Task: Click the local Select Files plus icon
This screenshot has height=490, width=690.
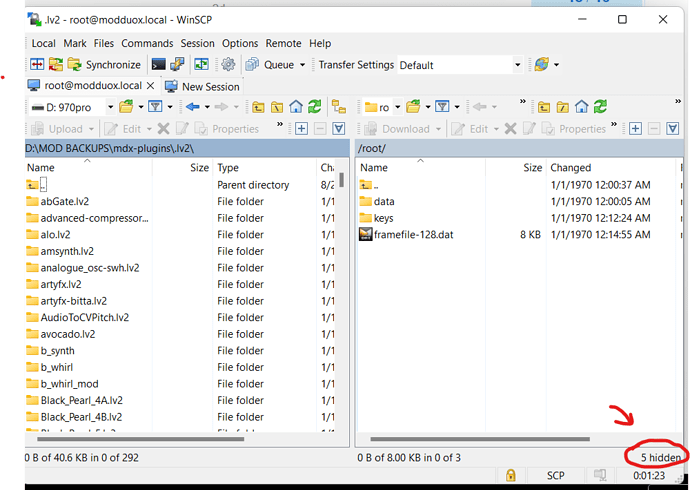Action: click(x=301, y=129)
